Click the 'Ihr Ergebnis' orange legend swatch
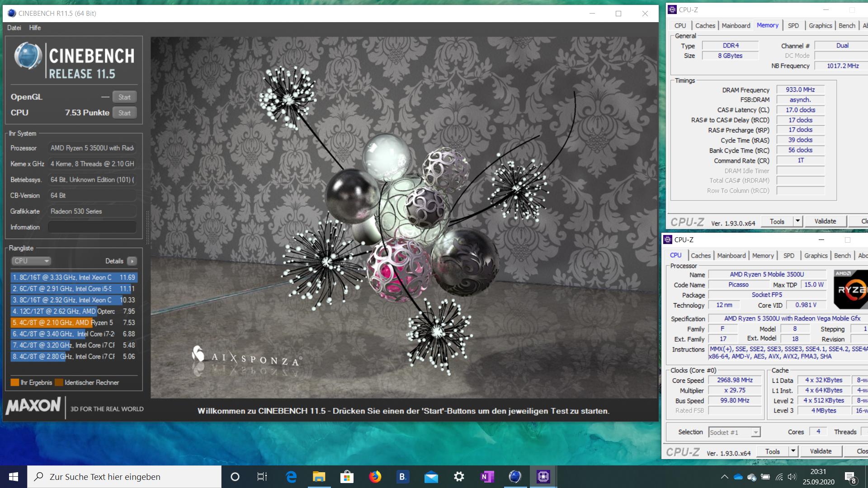868x488 pixels. click(14, 382)
